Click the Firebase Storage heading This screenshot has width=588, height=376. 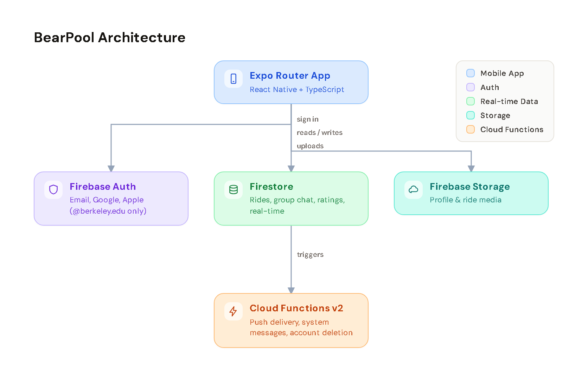pyautogui.click(x=470, y=187)
